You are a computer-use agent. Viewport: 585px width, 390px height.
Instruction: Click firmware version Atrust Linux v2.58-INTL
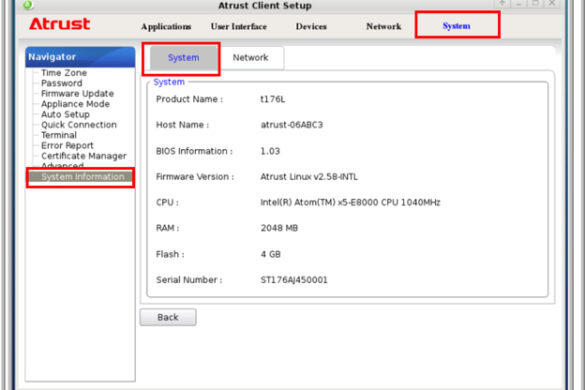pos(309,177)
